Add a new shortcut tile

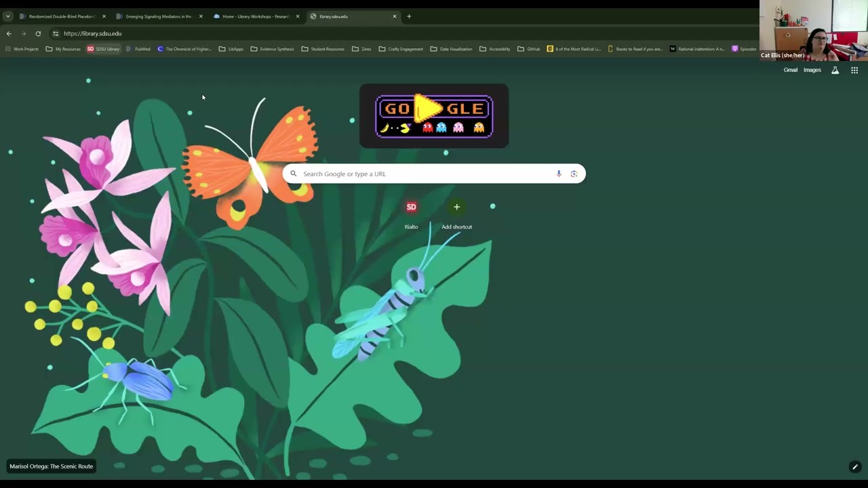(456, 214)
